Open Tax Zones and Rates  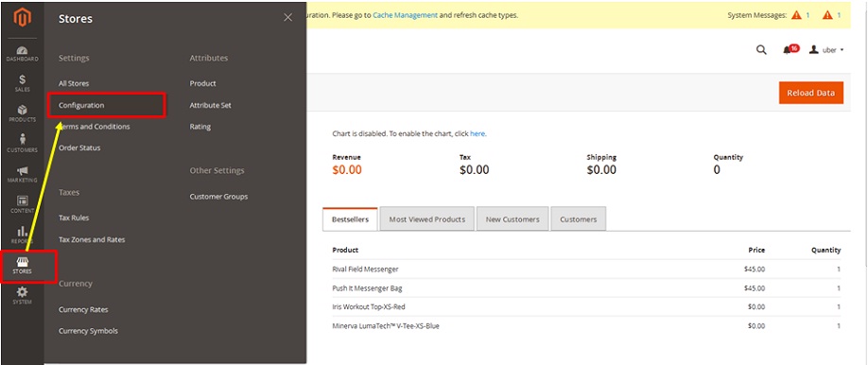tap(92, 239)
